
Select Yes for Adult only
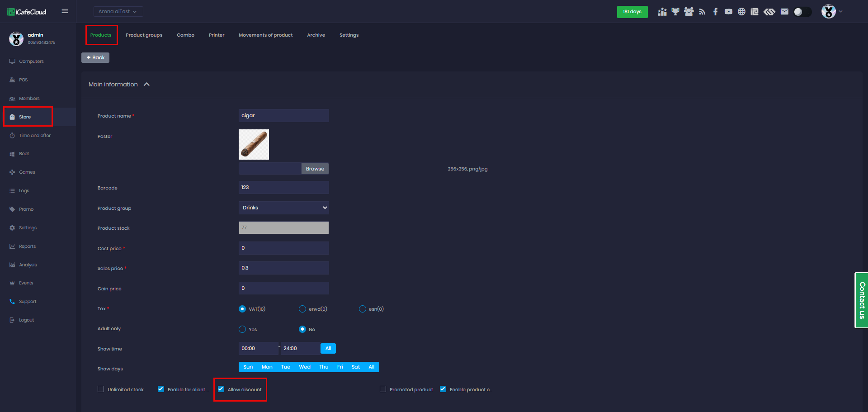242,329
